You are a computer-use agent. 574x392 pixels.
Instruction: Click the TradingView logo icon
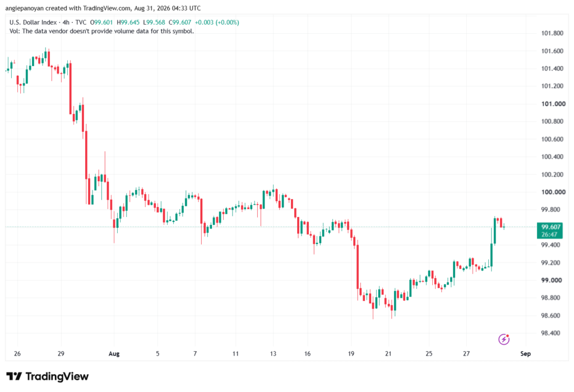(14, 376)
